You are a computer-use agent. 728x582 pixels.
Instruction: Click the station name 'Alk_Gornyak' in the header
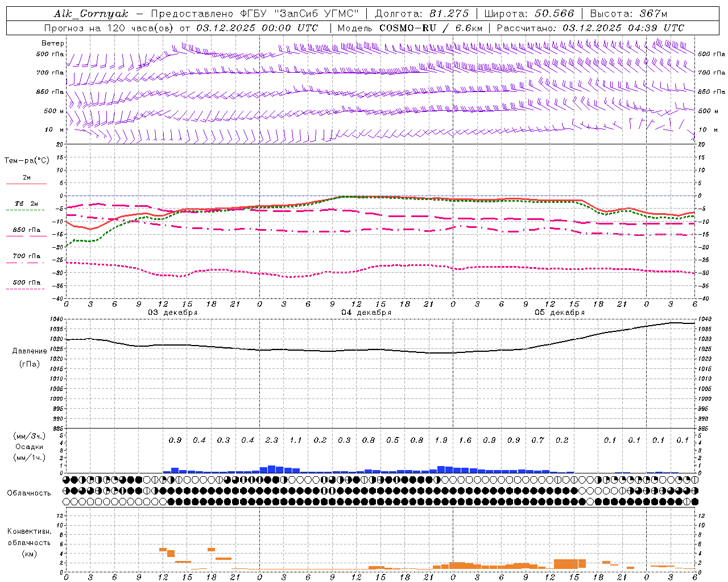click(92, 14)
